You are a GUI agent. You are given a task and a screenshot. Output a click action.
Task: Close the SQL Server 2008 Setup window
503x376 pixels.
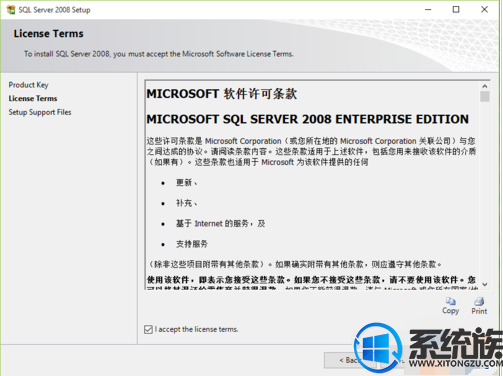[x=484, y=9]
